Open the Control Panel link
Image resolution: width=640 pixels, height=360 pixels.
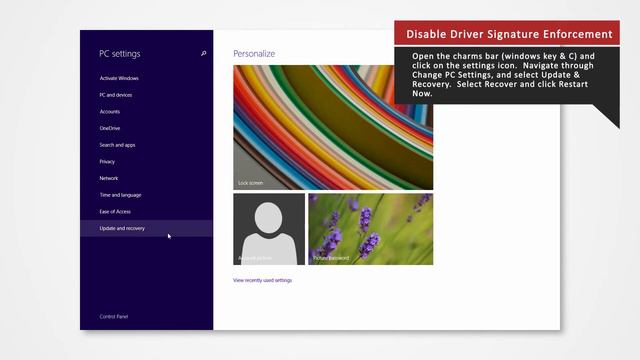pos(113,316)
